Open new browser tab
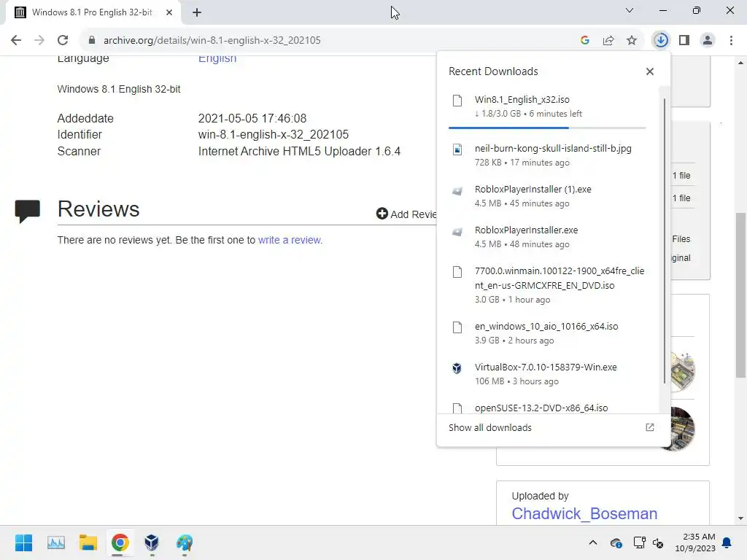The height and width of the screenshot is (560, 747). tap(197, 13)
